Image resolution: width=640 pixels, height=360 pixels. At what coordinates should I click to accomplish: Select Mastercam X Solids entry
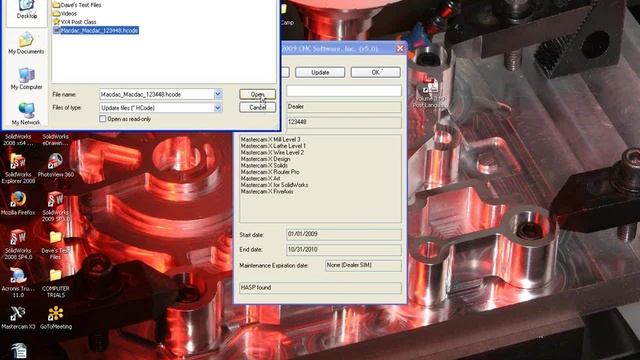264,166
